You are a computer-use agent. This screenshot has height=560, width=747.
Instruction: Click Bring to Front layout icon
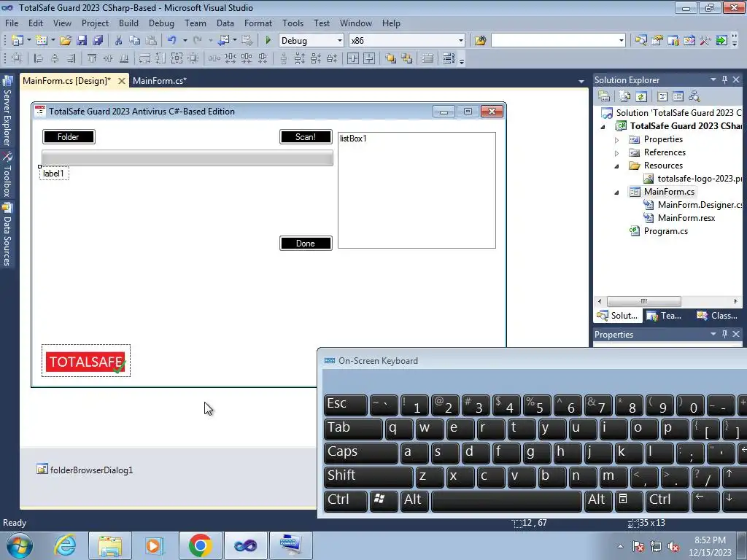[391, 58]
